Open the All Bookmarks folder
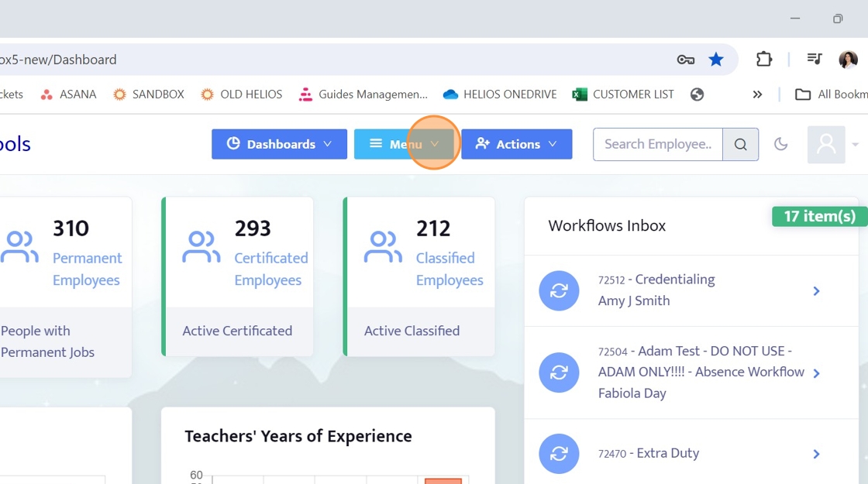Image resolution: width=868 pixels, height=484 pixels. pos(831,94)
